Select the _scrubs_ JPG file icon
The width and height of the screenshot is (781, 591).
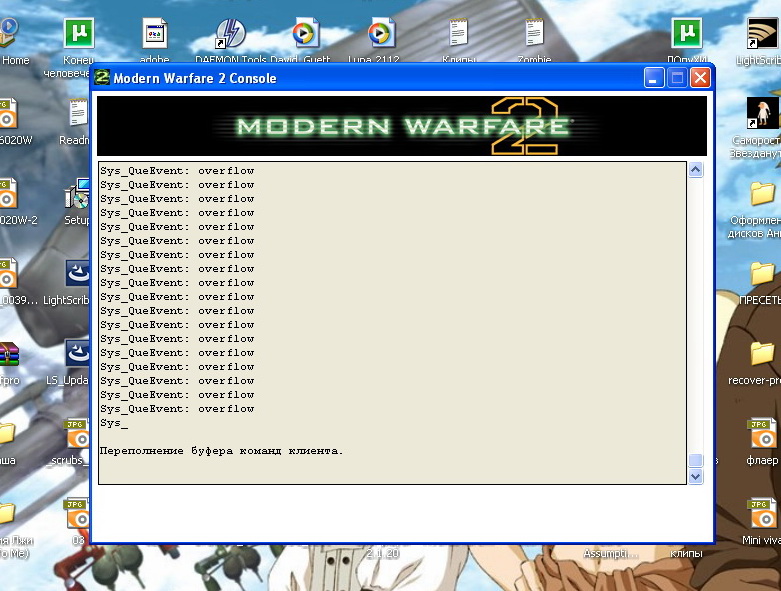76,433
